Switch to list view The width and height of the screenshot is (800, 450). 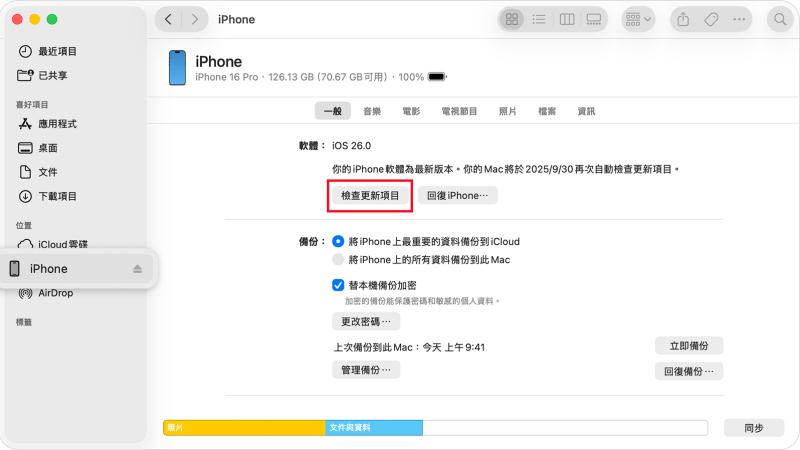(539, 19)
